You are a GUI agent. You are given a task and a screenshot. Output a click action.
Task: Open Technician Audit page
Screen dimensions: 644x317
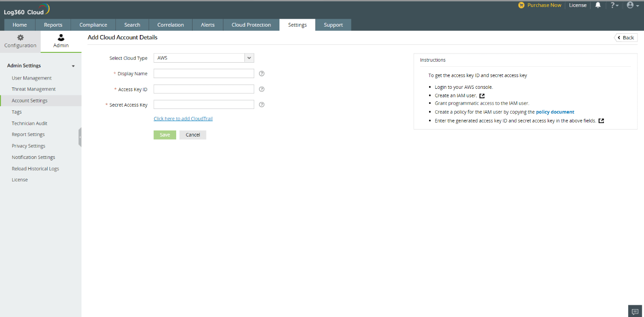click(x=29, y=123)
